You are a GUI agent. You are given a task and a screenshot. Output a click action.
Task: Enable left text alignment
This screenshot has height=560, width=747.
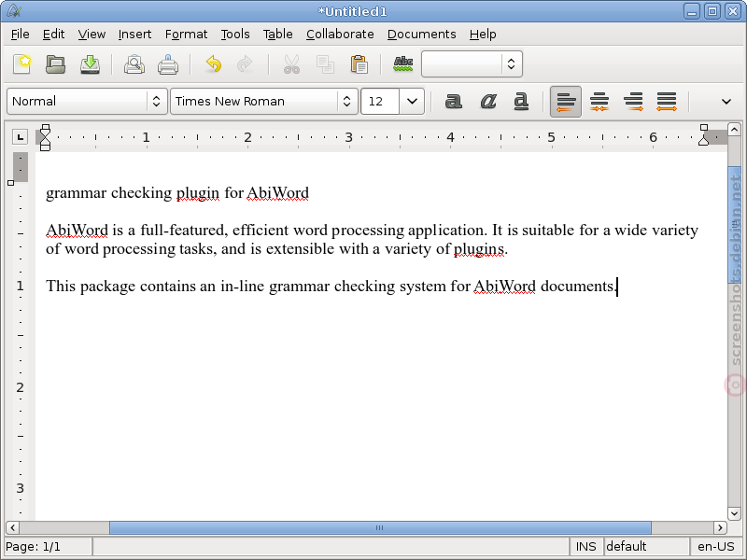[566, 102]
